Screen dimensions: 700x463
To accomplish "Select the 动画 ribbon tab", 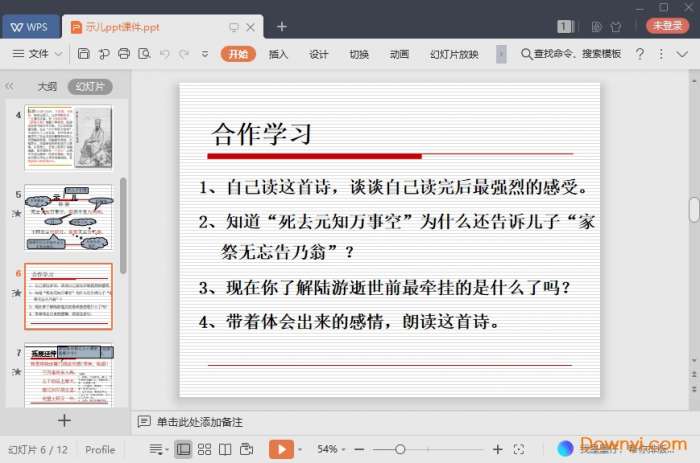I will pos(399,54).
